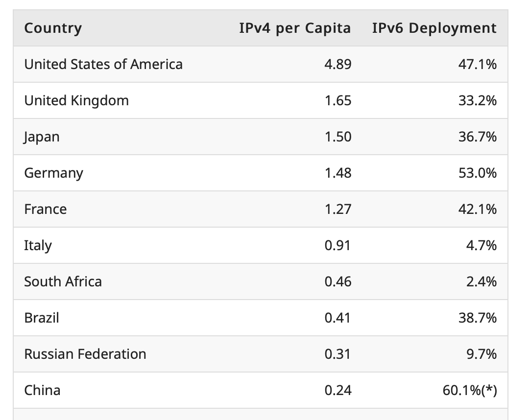
Task: Click the Brazil country cell
Action: (42, 318)
